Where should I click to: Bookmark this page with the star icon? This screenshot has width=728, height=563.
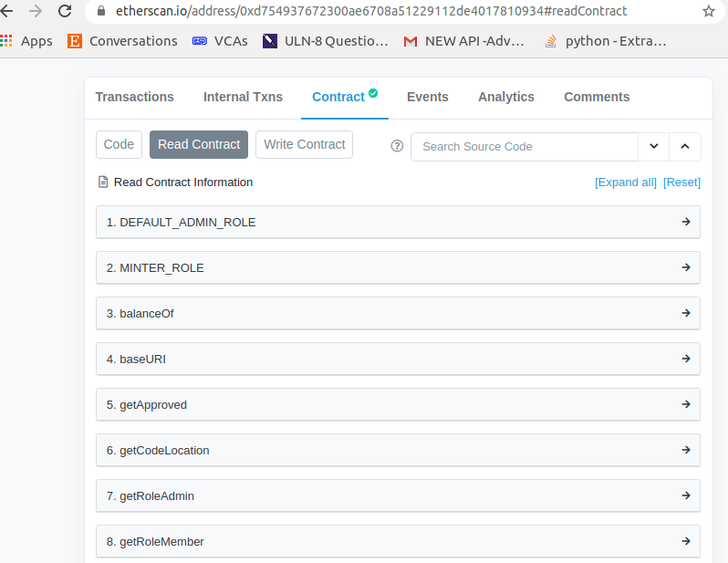coord(709,11)
